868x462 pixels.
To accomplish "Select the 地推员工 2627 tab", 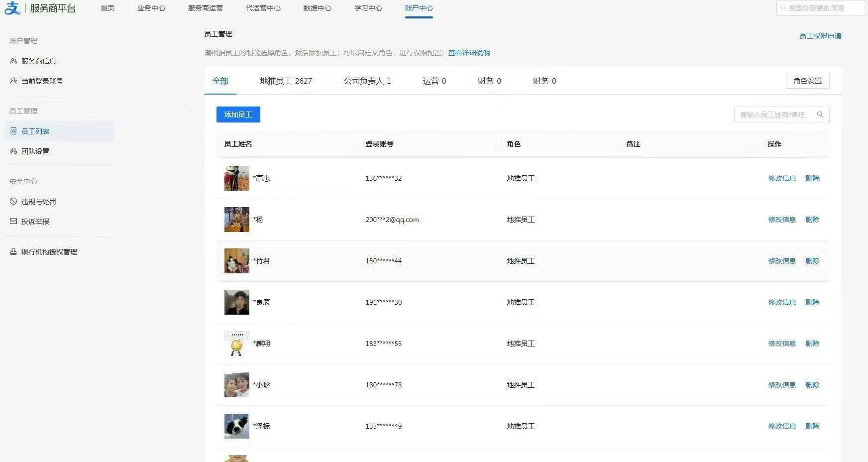I will tap(286, 81).
